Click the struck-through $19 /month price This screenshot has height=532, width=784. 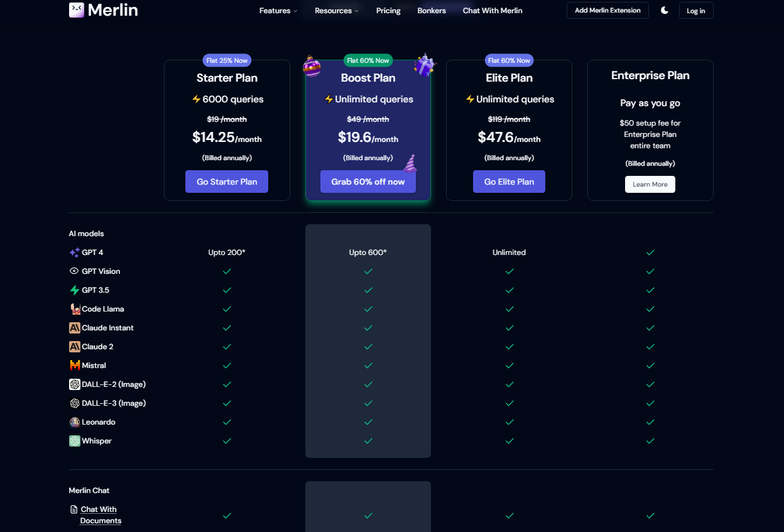coord(227,119)
